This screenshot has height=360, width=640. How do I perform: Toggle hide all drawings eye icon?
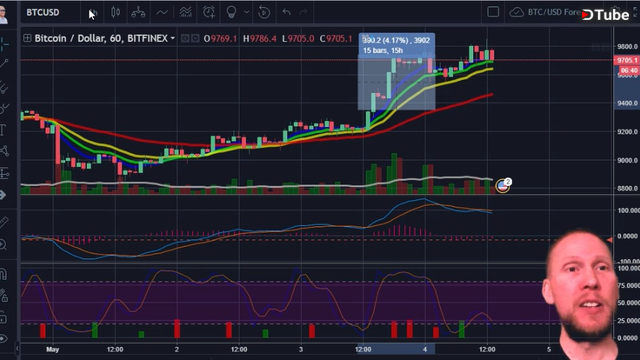click(x=4, y=339)
